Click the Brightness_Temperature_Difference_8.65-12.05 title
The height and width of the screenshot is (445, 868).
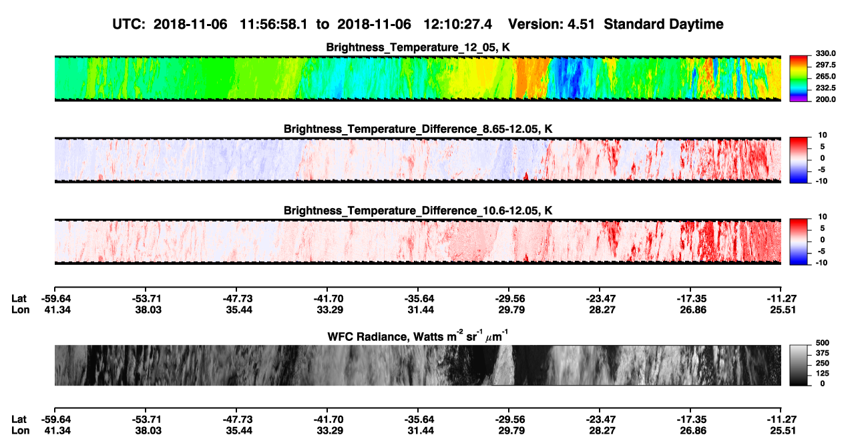point(418,129)
